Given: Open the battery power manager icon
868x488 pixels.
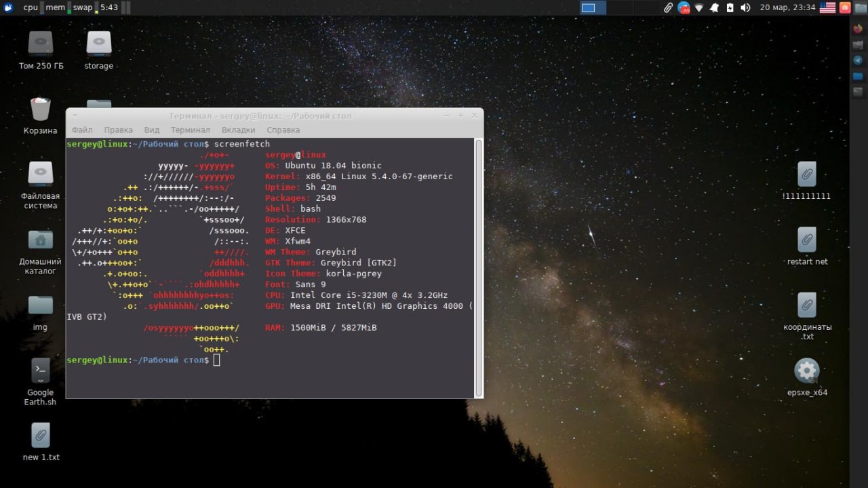Looking at the screenshot, I should (x=730, y=8).
